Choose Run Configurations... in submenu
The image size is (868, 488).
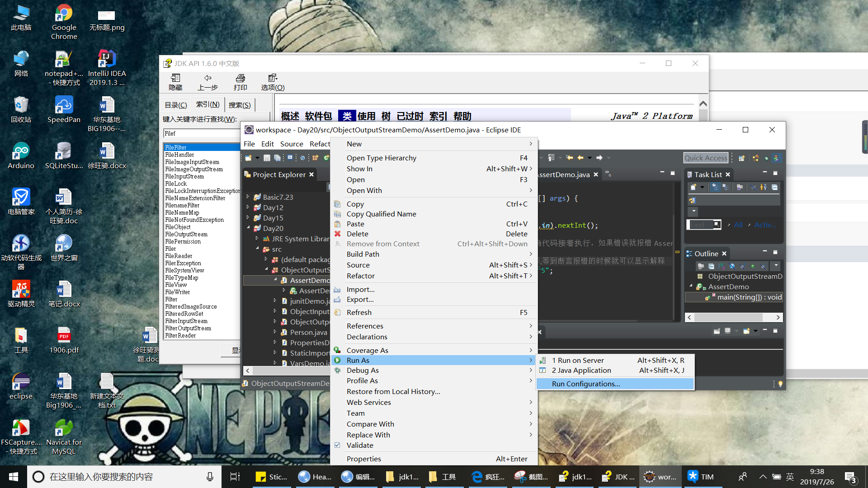[615, 384]
